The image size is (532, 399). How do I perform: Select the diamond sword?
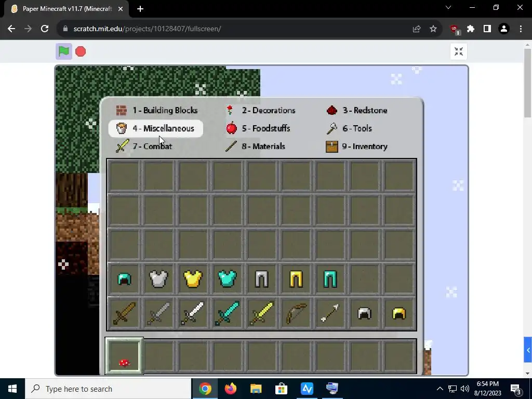click(x=228, y=313)
